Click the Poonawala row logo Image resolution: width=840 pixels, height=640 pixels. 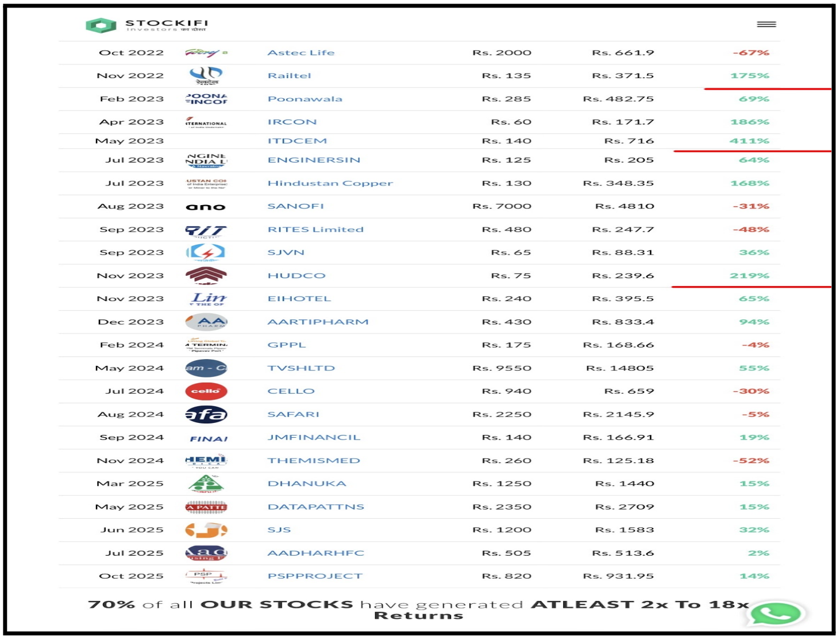(206, 99)
